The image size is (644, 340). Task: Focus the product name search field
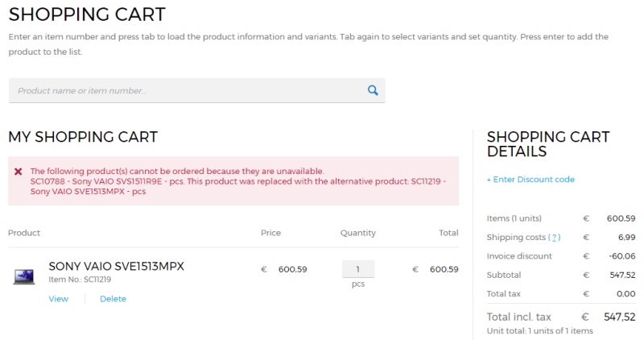click(185, 90)
